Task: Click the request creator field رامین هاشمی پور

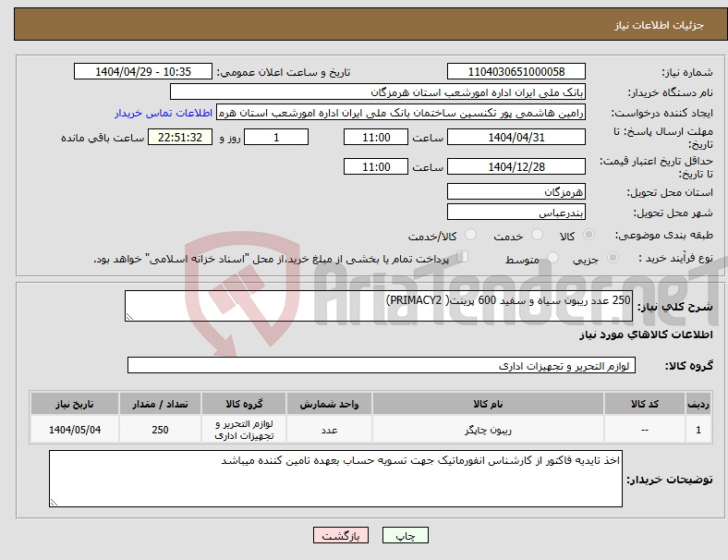Action: point(401,113)
